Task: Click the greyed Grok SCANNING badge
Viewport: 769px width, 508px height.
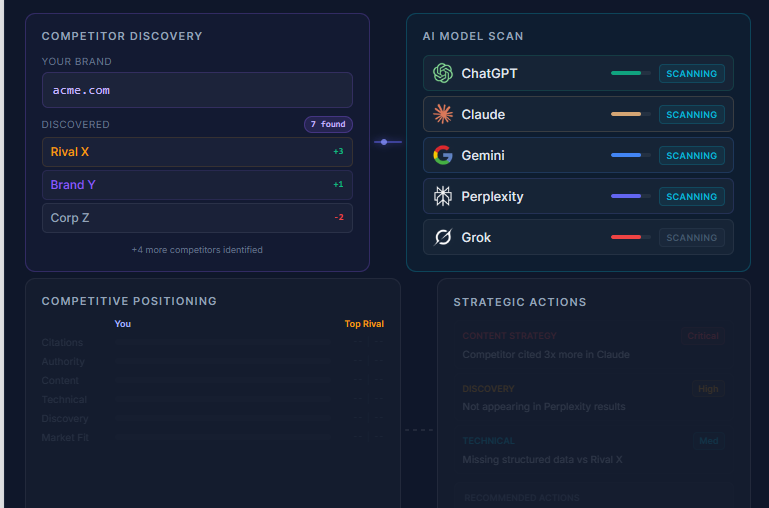Action: click(x=691, y=237)
